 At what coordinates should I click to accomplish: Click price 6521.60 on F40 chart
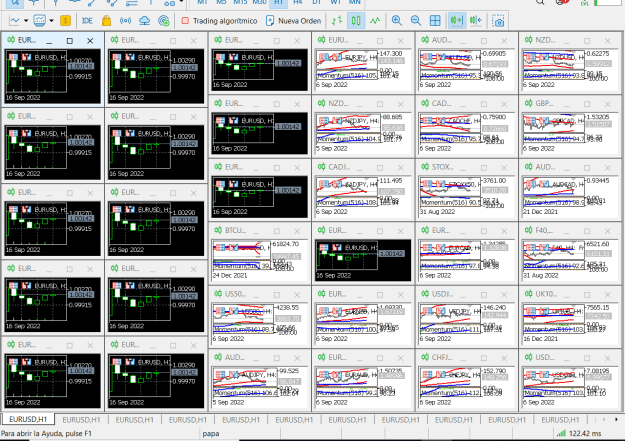pyautogui.click(x=597, y=244)
